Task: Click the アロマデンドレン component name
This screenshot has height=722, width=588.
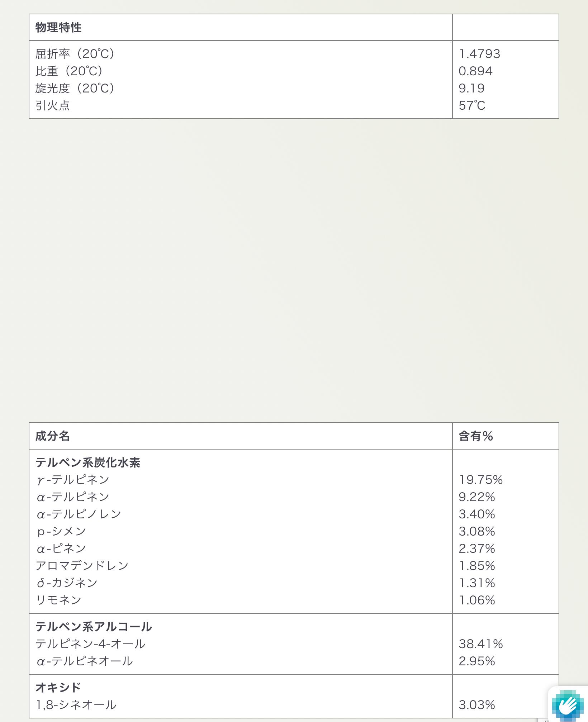Action: 82,566
